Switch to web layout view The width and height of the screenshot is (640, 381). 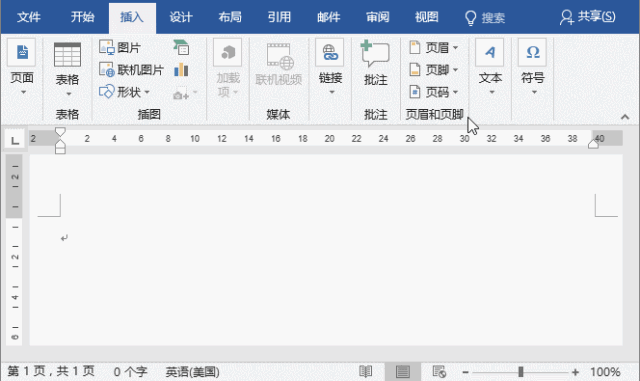[x=439, y=372]
